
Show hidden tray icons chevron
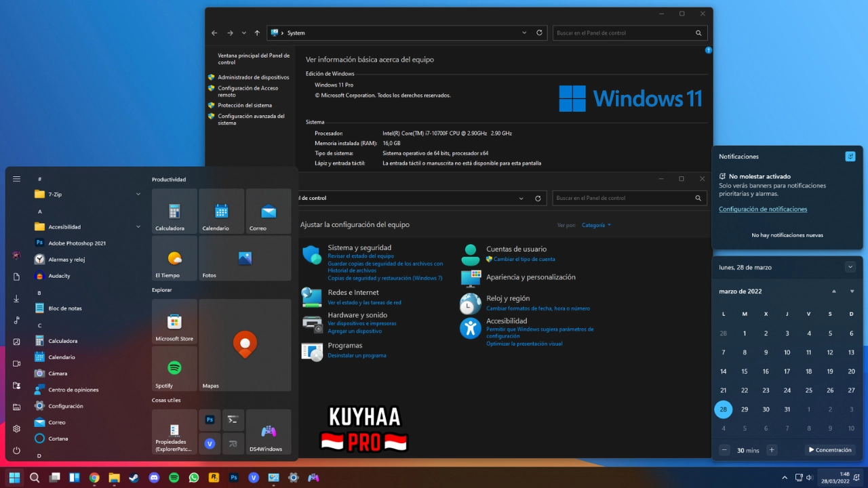click(785, 478)
